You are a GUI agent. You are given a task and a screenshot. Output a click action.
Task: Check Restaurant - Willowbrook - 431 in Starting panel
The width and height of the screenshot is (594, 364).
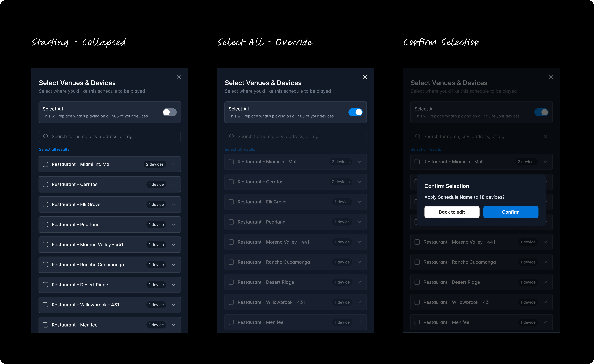click(45, 305)
